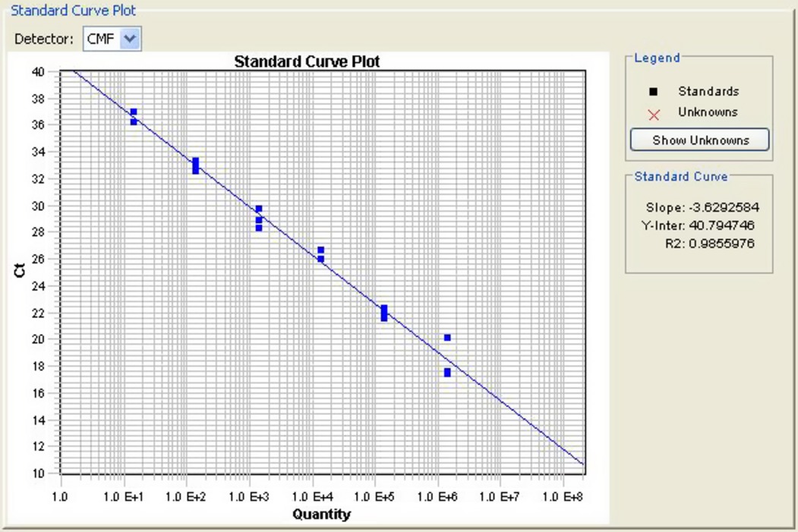Click the Unknowns red X legend marker
The height and width of the screenshot is (532, 798).
(654, 115)
